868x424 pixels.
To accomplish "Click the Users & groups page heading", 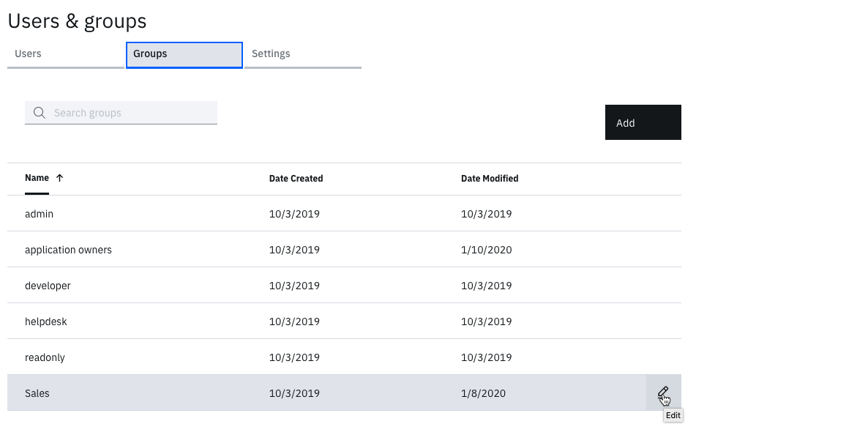I will (x=77, y=21).
